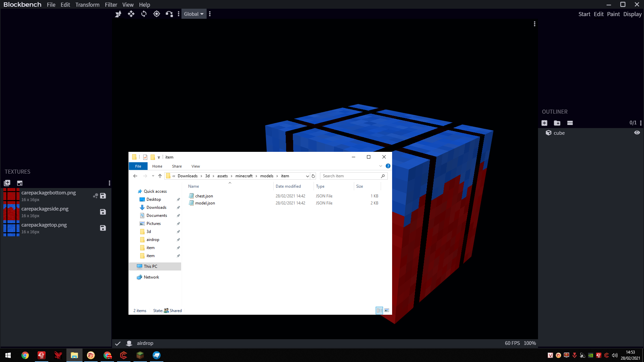Save carepackageside.png texture
The image size is (644, 362).
pos(103,212)
